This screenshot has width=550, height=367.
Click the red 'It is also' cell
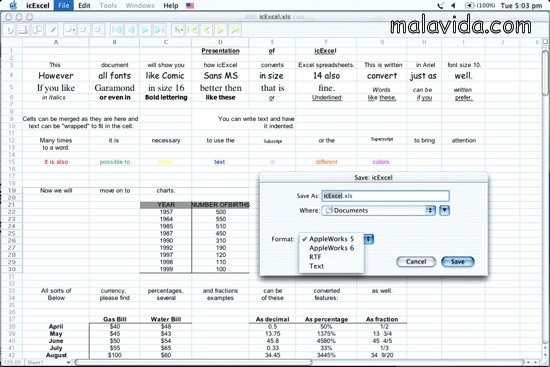(56, 162)
